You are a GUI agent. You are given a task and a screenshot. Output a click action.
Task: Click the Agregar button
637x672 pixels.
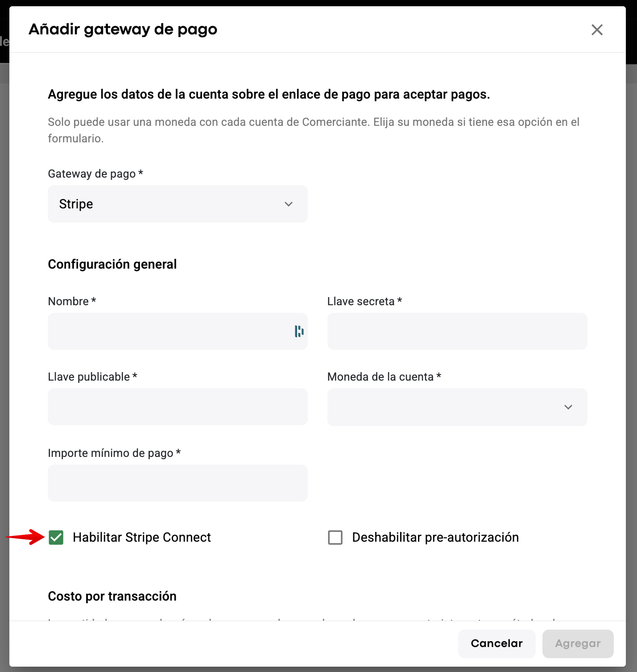[x=578, y=643]
